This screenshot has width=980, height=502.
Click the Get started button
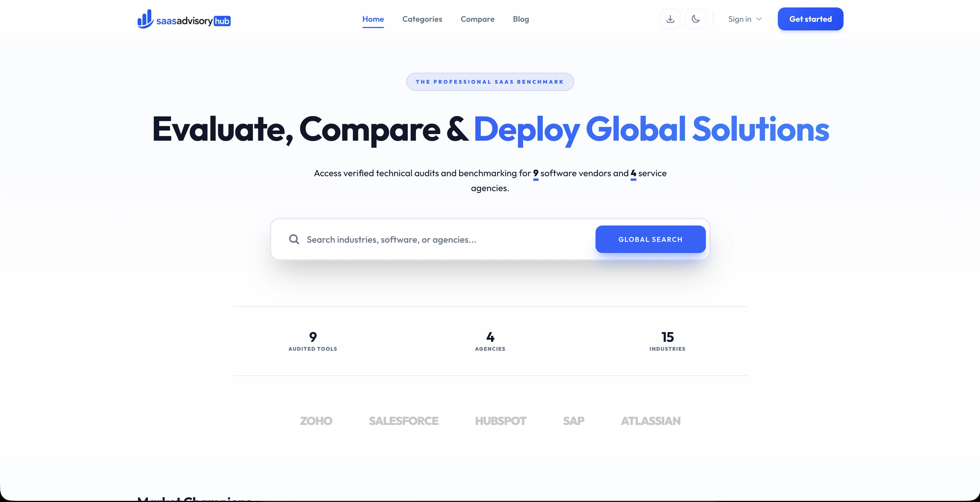[810, 19]
